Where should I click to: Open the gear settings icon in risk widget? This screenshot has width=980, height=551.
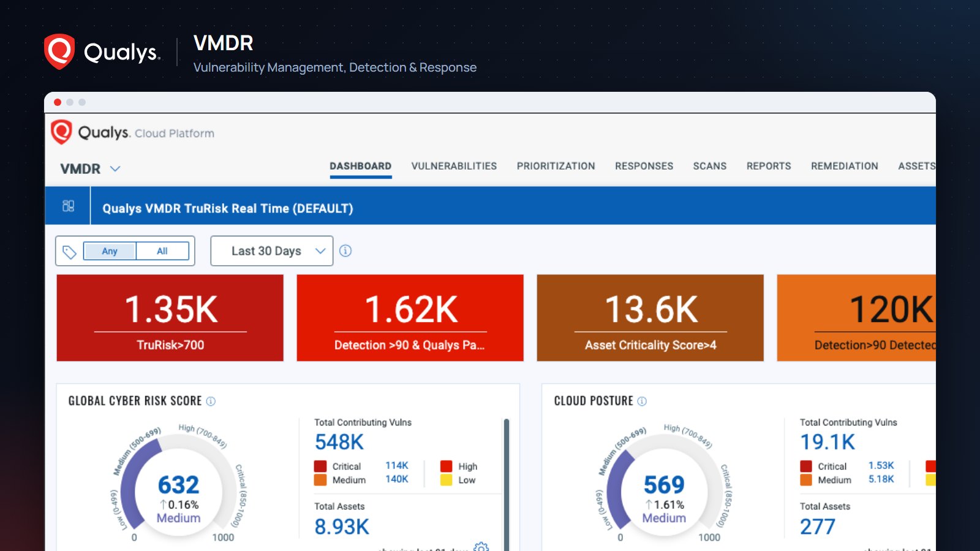(481, 547)
